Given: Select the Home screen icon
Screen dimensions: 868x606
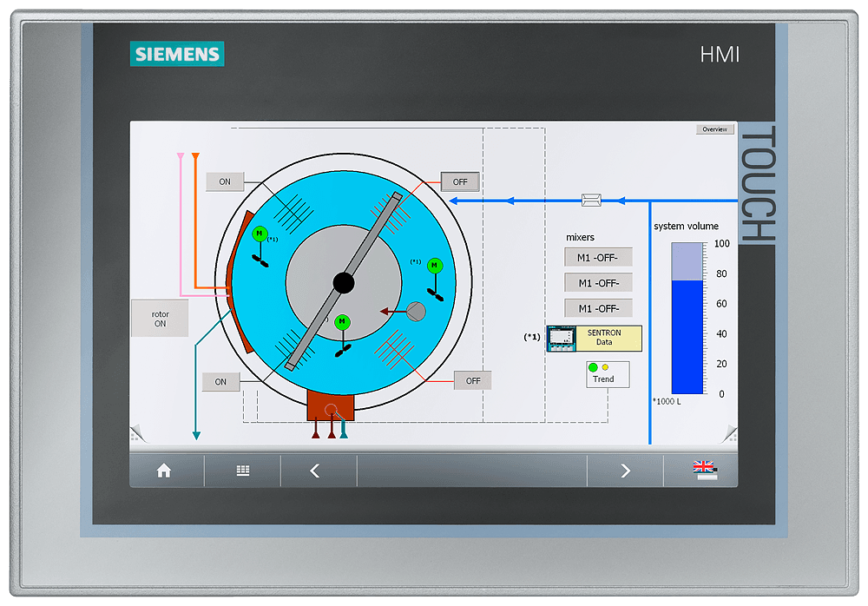Looking at the screenshot, I should 164,470.
